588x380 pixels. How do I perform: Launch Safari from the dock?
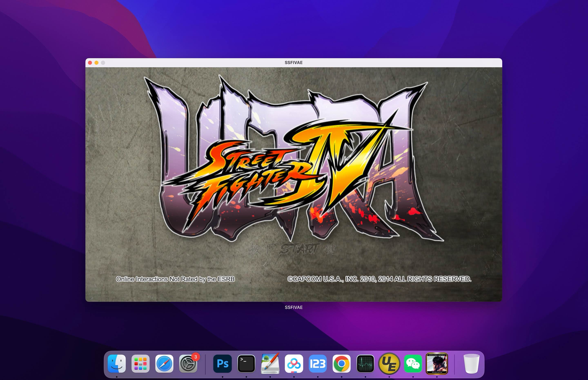coord(164,363)
